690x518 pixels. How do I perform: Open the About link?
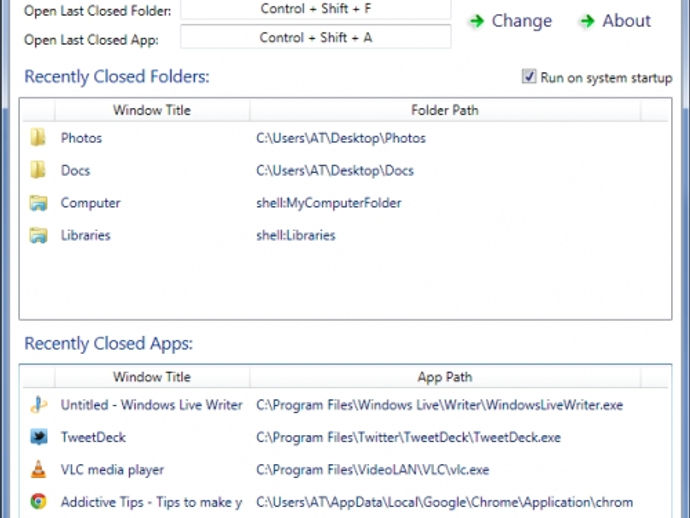[627, 21]
